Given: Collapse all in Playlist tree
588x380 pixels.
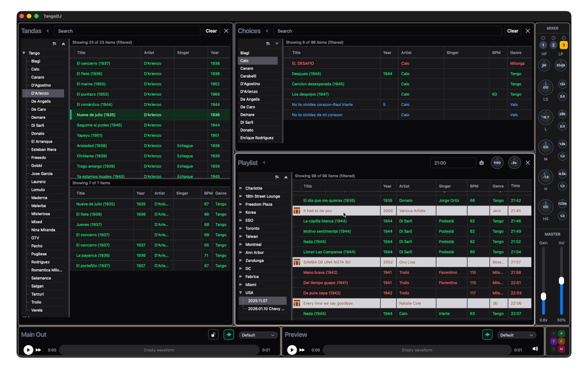Looking at the screenshot, I should point(286,177).
